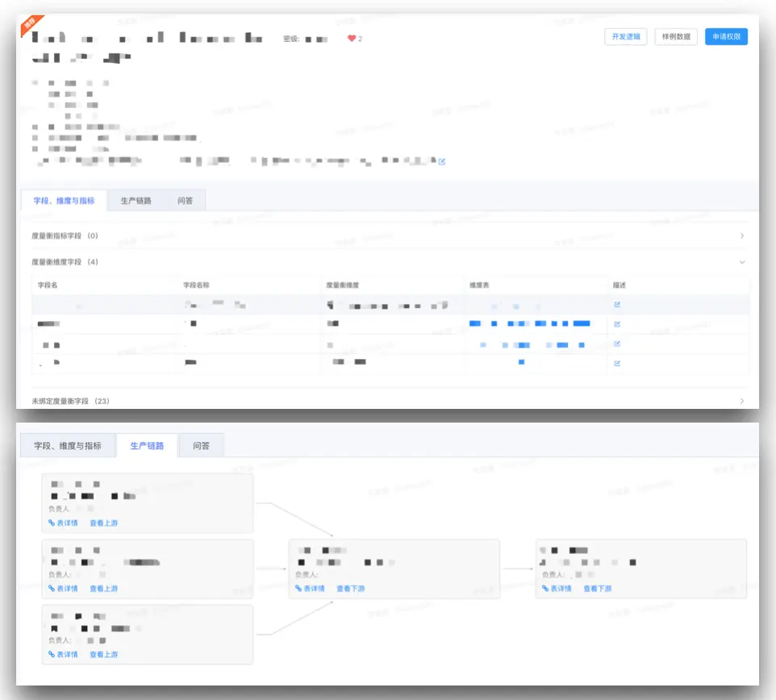Switch to 生产链路 tab in upper panel
This screenshot has width=776, height=700.
click(x=136, y=200)
